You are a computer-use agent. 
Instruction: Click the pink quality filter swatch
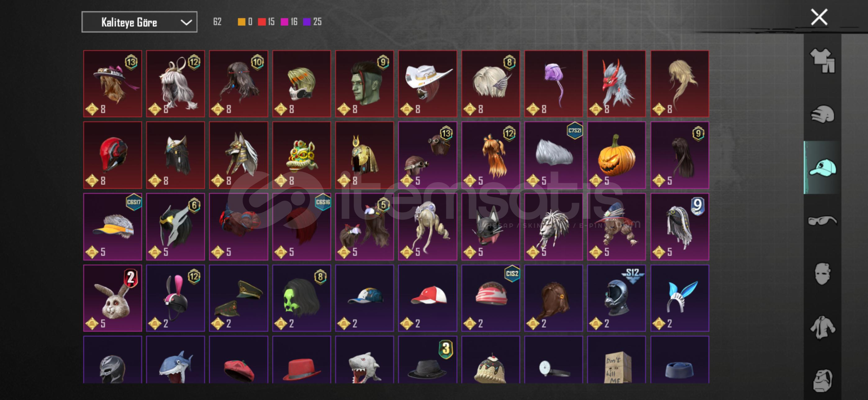(284, 22)
